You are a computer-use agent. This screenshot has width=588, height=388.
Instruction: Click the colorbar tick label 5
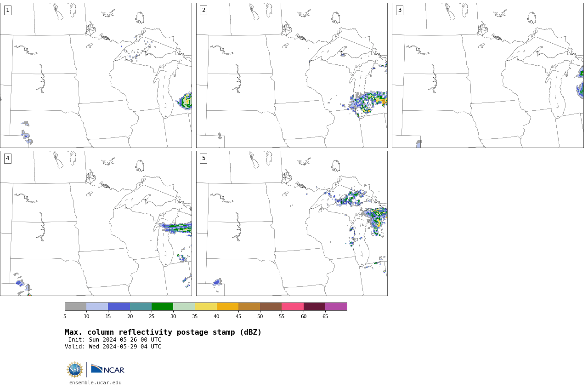65,316
